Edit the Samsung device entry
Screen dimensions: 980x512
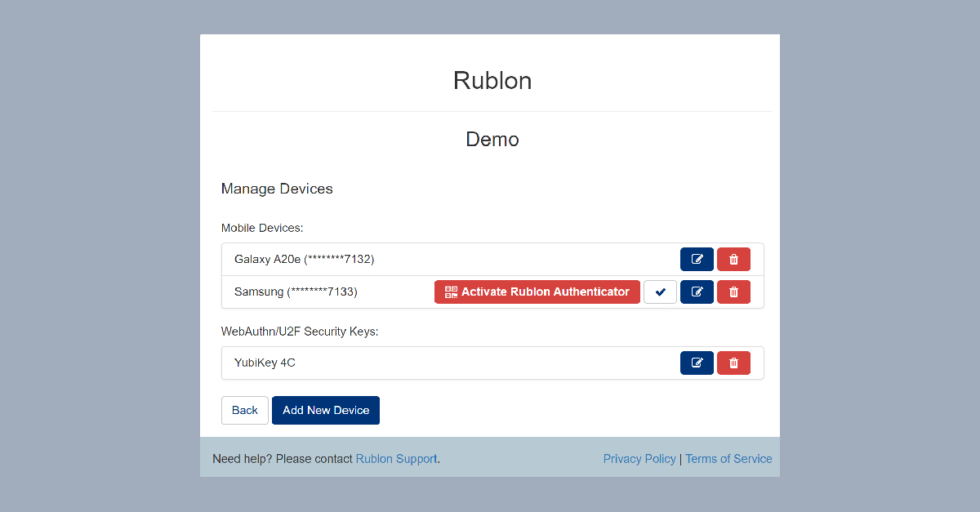click(x=697, y=292)
